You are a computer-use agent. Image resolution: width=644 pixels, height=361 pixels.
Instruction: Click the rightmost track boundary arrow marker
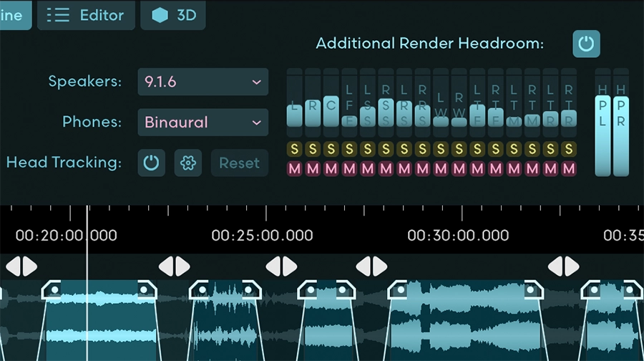coord(565,267)
